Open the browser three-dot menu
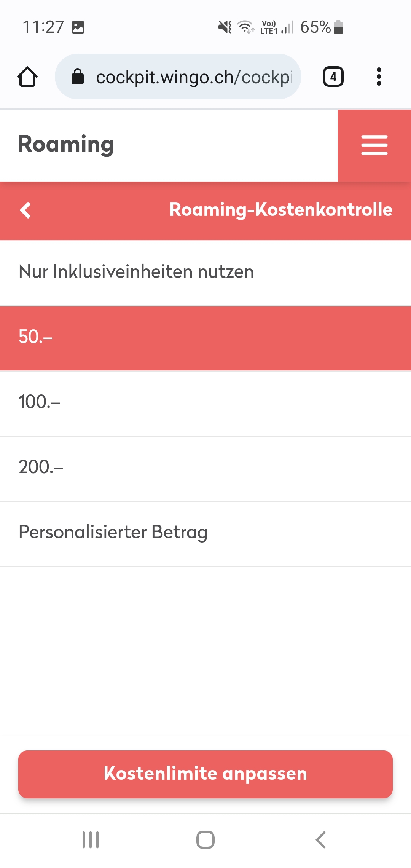 [x=379, y=77]
